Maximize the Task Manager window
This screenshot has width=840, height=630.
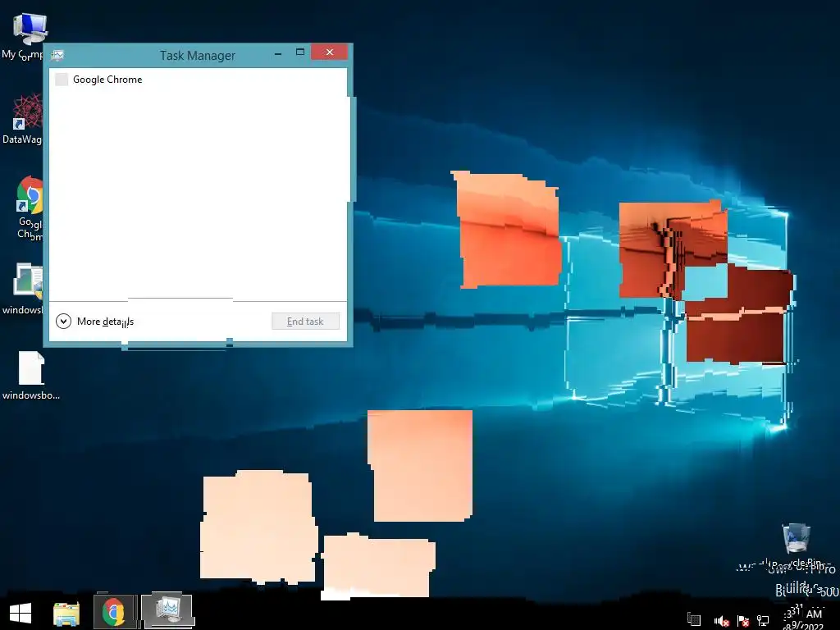(x=300, y=52)
